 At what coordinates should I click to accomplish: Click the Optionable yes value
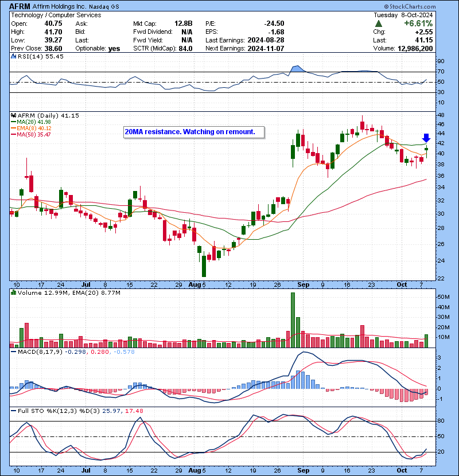tap(114, 49)
